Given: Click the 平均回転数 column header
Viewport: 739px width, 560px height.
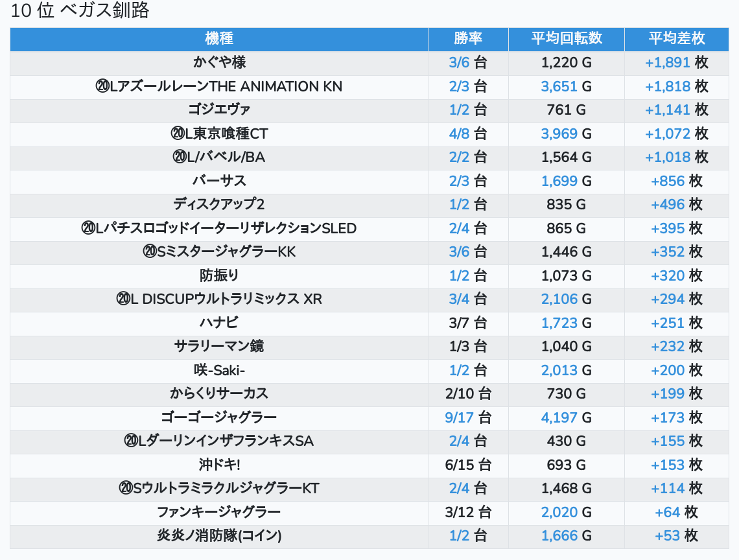Looking at the screenshot, I should (566, 38).
